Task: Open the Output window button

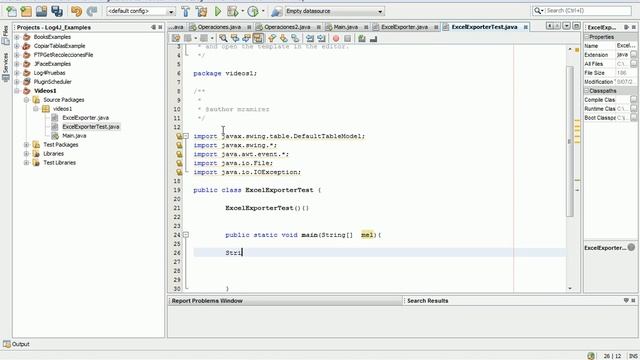Action: (17, 344)
